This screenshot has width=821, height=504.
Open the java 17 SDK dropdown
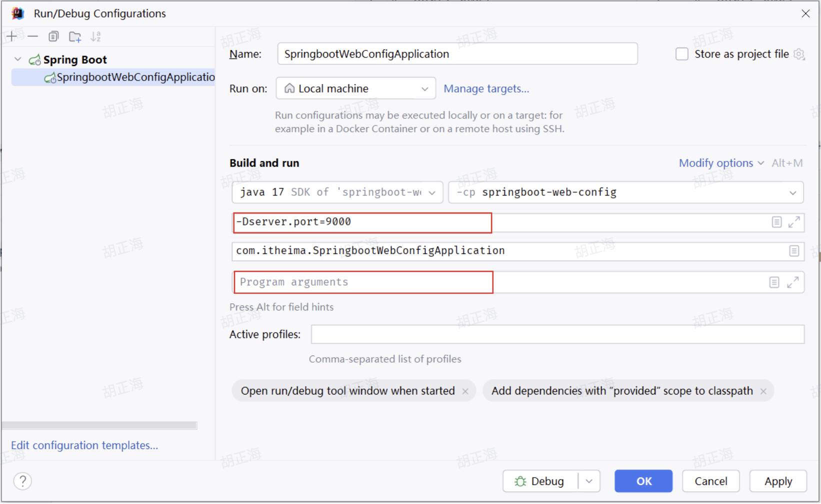pyautogui.click(x=337, y=192)
